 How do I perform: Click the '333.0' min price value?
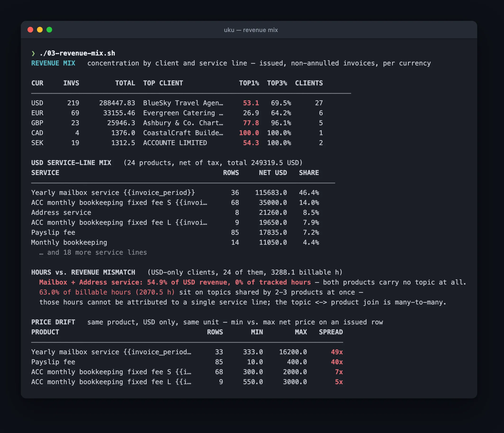tap(253, 352)
